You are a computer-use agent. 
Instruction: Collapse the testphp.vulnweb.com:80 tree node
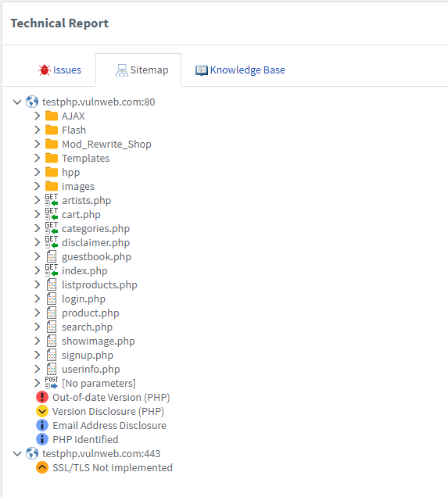[x=17, y=102]
